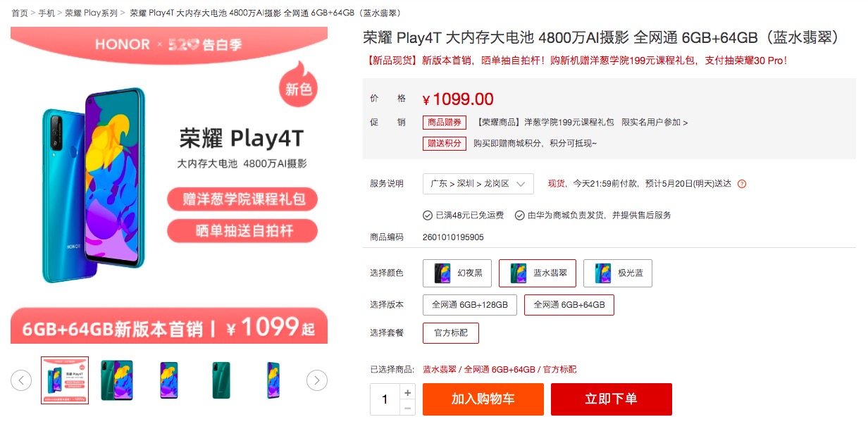
Task: Choose the 官方标配 package option
Action: coord(451,332)
